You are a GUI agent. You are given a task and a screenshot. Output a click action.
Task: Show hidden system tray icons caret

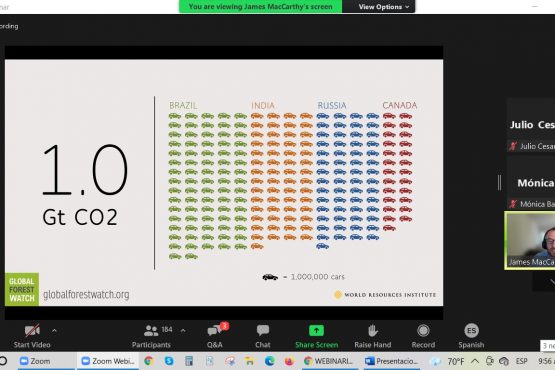click(475, 361)
